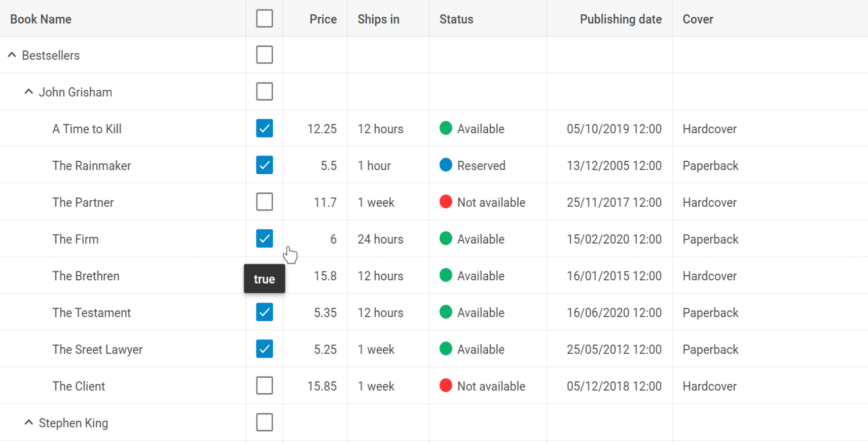Select the book The Firm
Image resolution: width=868 pixels, height=444 pixels.
[x=75, y=239]
